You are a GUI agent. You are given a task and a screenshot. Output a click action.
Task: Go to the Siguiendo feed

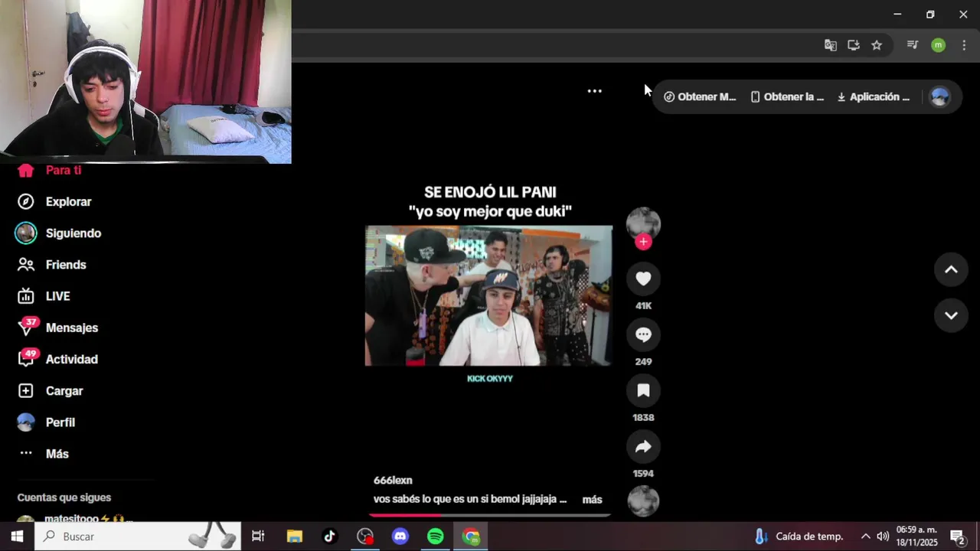coord(60,233)
